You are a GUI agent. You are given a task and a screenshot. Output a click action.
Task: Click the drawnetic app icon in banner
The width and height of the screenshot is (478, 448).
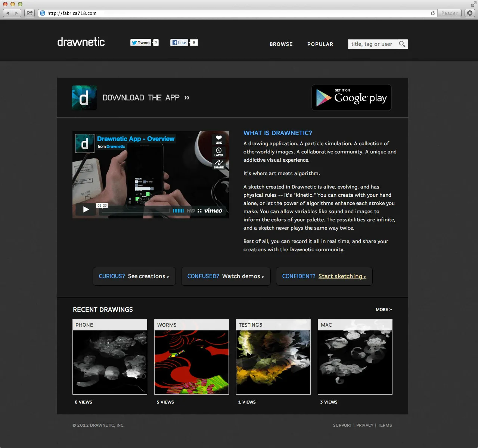(x=84, y=98)
